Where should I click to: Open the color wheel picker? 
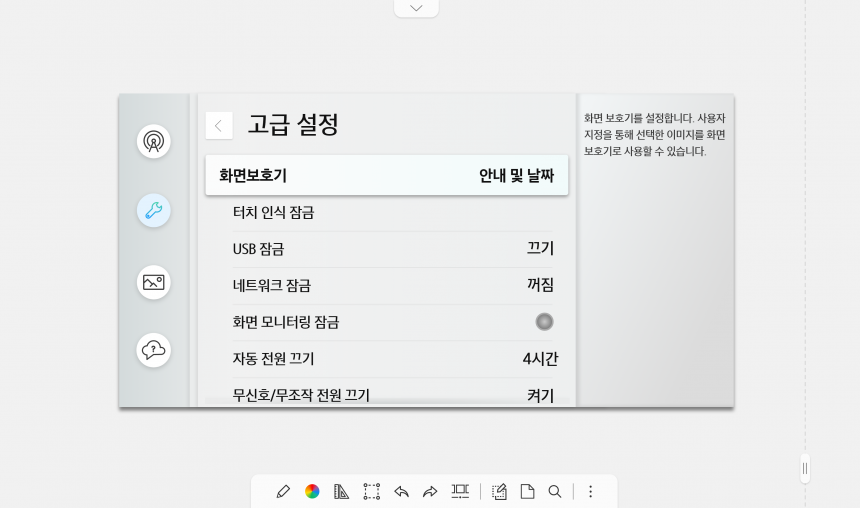coord(312,492)
